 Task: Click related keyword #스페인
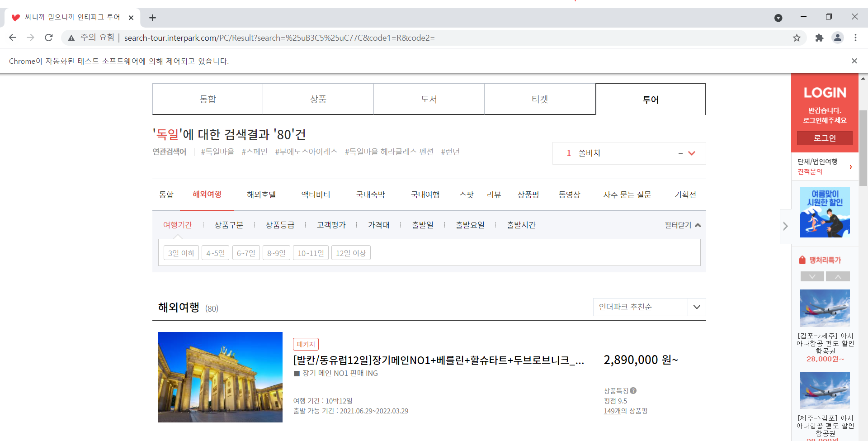[x=255, y=152]
